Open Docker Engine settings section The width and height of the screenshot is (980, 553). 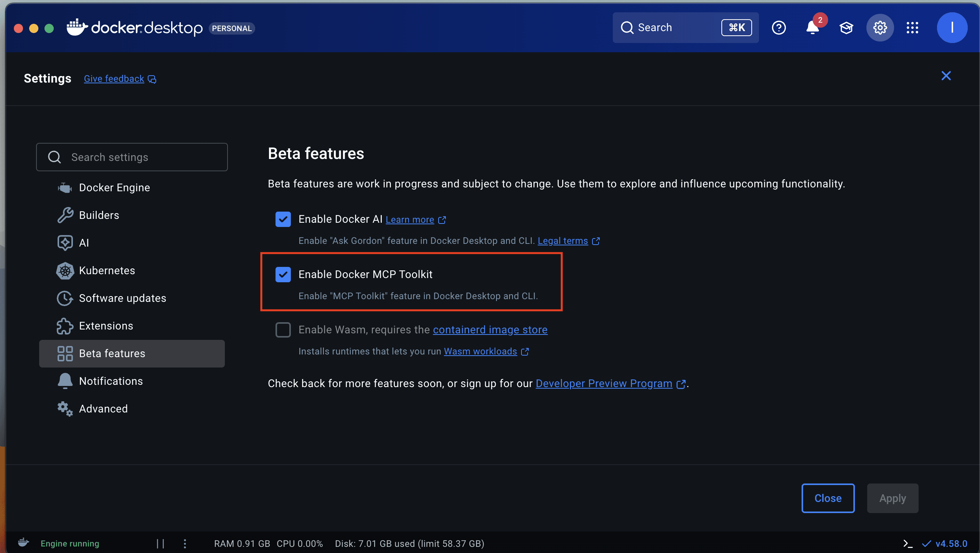[x=114, y=188]
